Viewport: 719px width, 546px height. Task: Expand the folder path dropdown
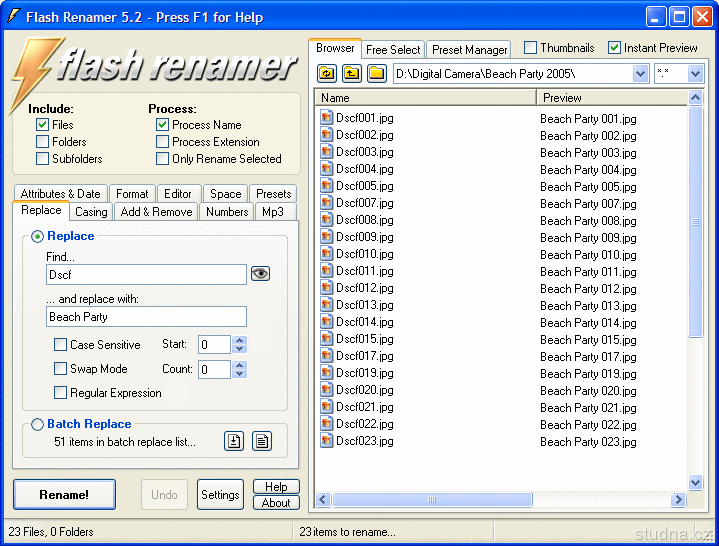[x=641, y=74]
